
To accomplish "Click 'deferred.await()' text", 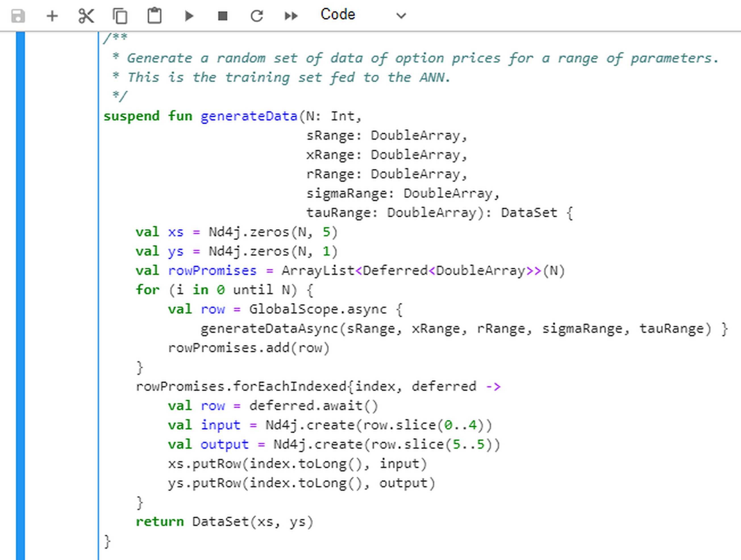I will (314, 406).
